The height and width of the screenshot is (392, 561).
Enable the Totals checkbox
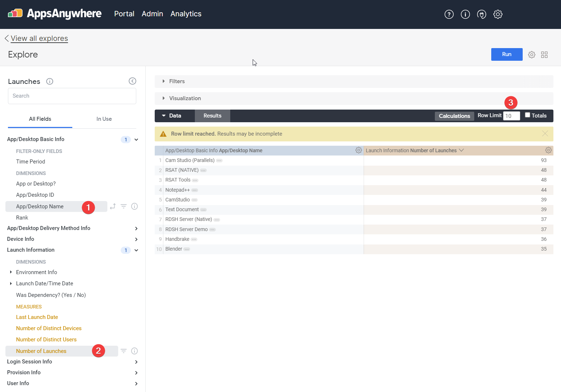pyautogui.click(x=527, y=115)
